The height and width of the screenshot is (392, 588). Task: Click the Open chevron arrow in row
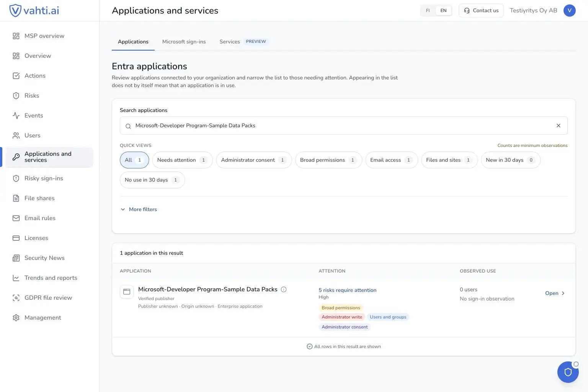coord(563,293)
